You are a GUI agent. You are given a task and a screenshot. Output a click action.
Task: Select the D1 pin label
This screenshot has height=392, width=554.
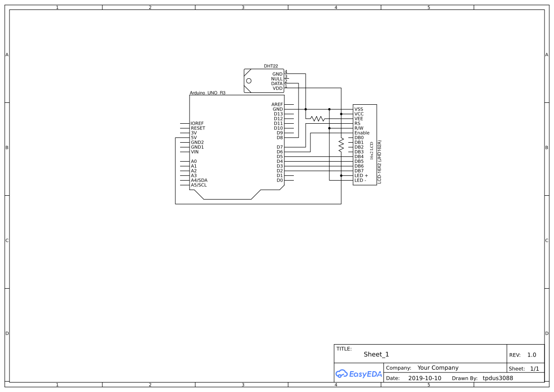tap(280, 176)
